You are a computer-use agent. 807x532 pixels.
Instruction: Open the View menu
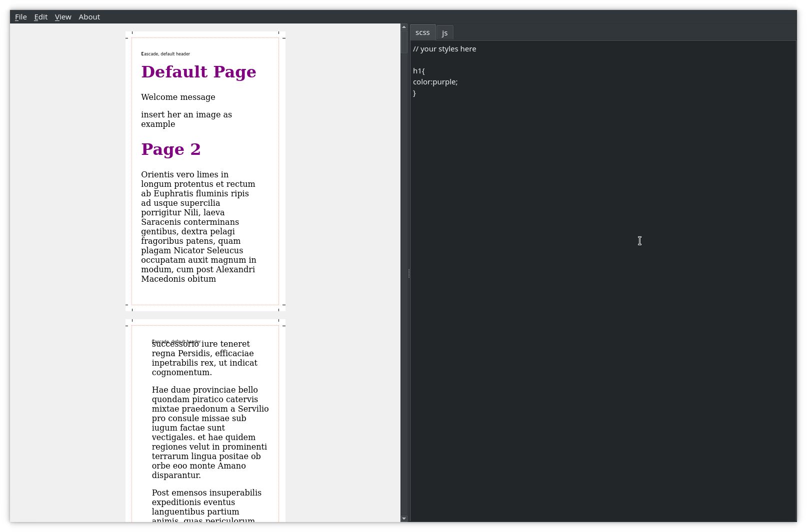coord(63,17)
